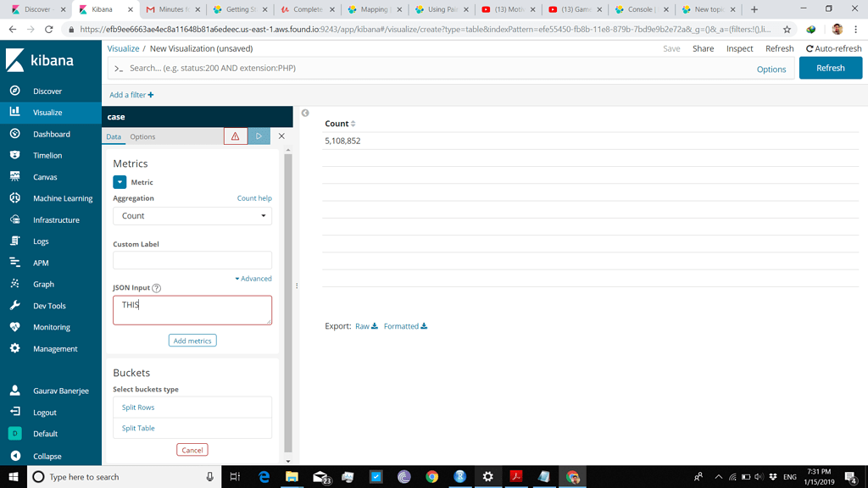Switch to the Options tab
Viewport: 868px width, 488px height.
[142, 136]
